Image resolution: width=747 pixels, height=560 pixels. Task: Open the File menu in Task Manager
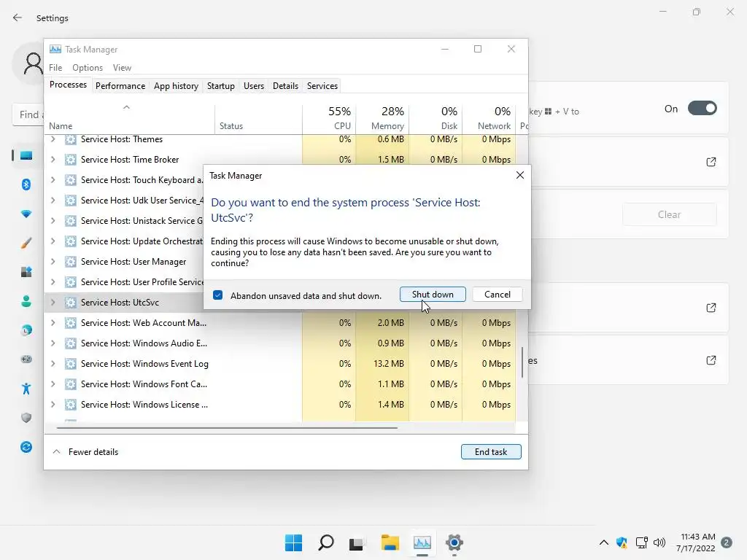pos(55,68)
